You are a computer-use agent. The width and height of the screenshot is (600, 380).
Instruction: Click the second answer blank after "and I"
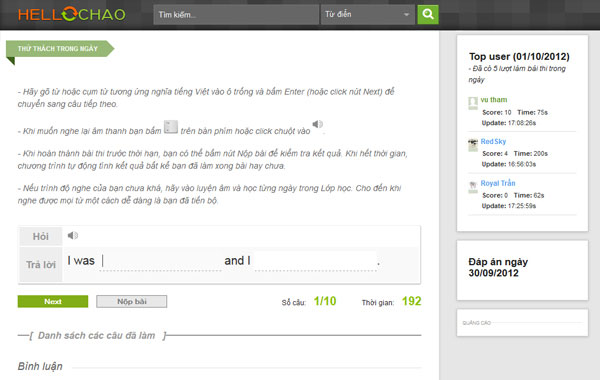click(316, 261)
